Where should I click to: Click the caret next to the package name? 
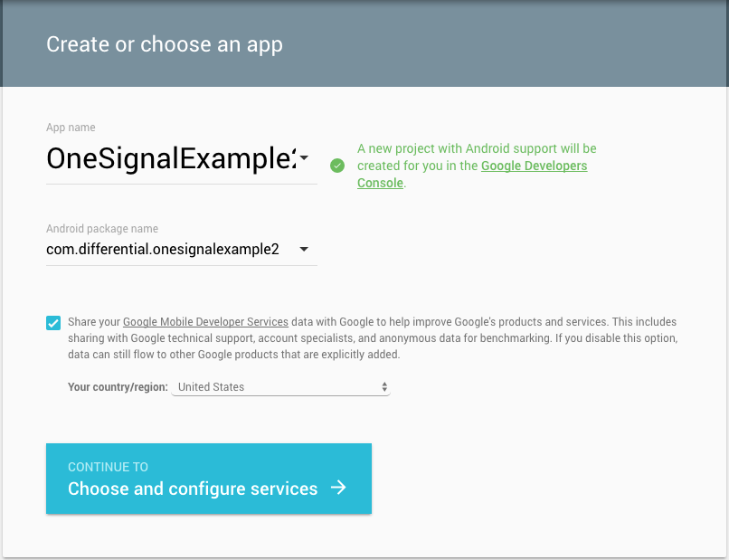click(305, 249)
